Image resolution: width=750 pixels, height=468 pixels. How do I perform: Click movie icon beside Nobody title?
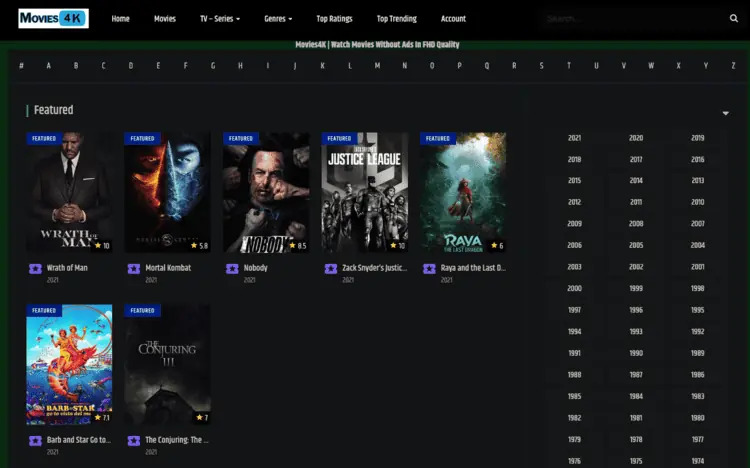tap(232, 268)
